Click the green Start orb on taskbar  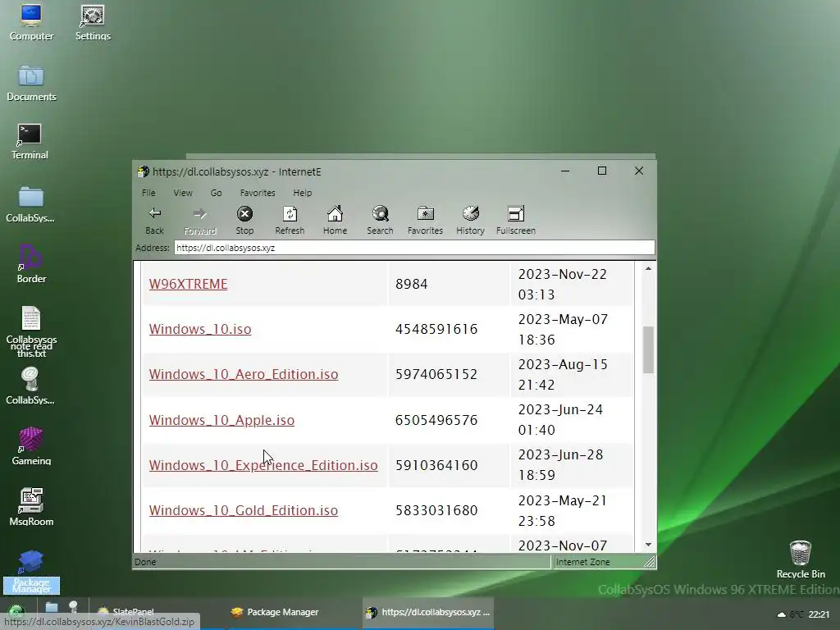tap(16, 612)
